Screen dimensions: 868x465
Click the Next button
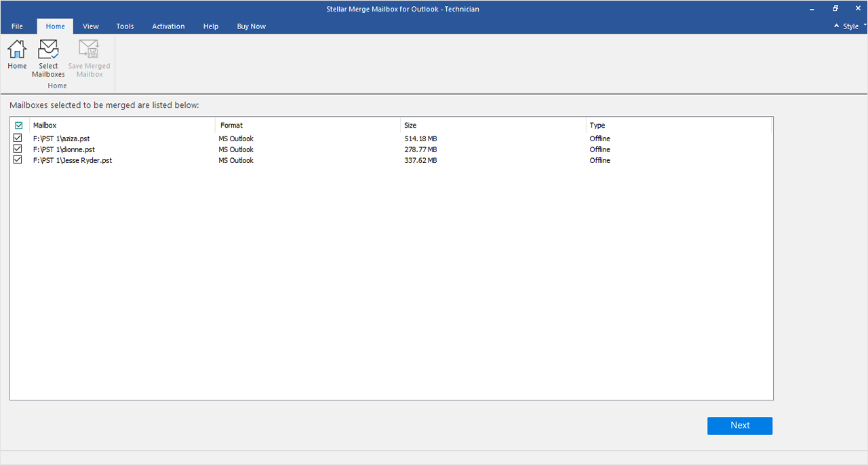pos(740,426)
